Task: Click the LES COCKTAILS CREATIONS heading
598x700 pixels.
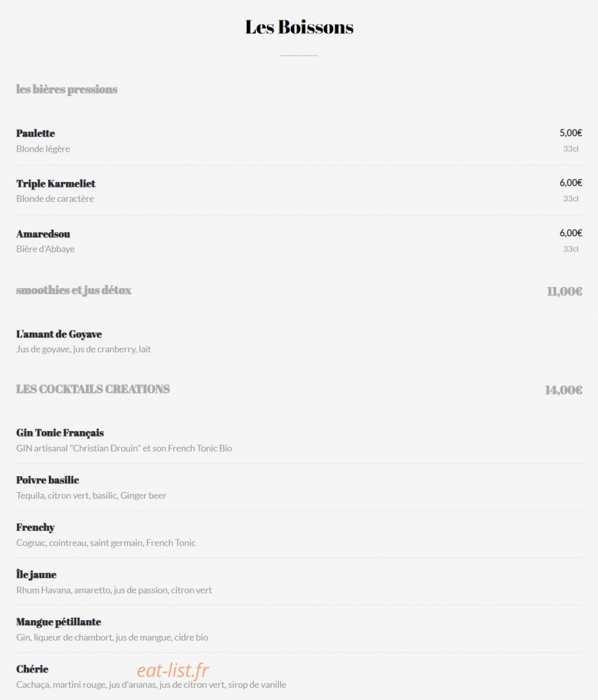Action: [x=93, y=389]
